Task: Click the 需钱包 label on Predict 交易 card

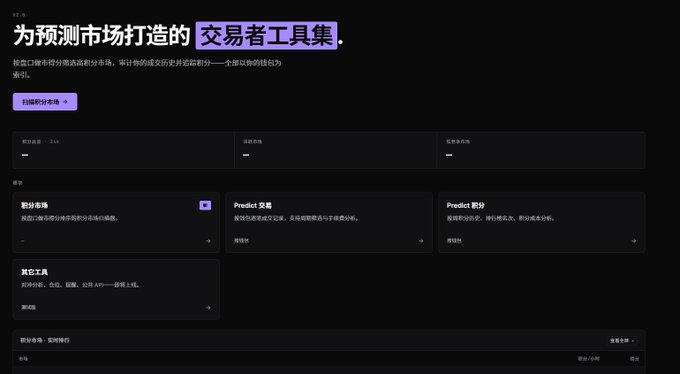Action: pos(241,240)
